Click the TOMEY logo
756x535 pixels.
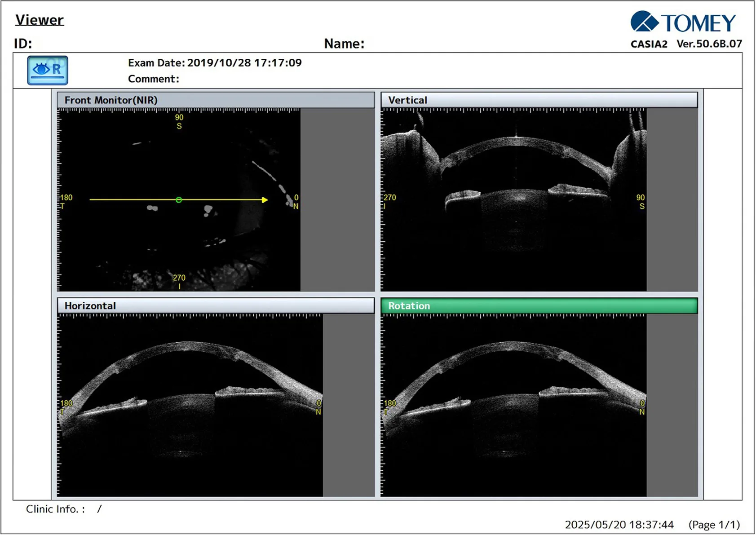tap(683, 22)
